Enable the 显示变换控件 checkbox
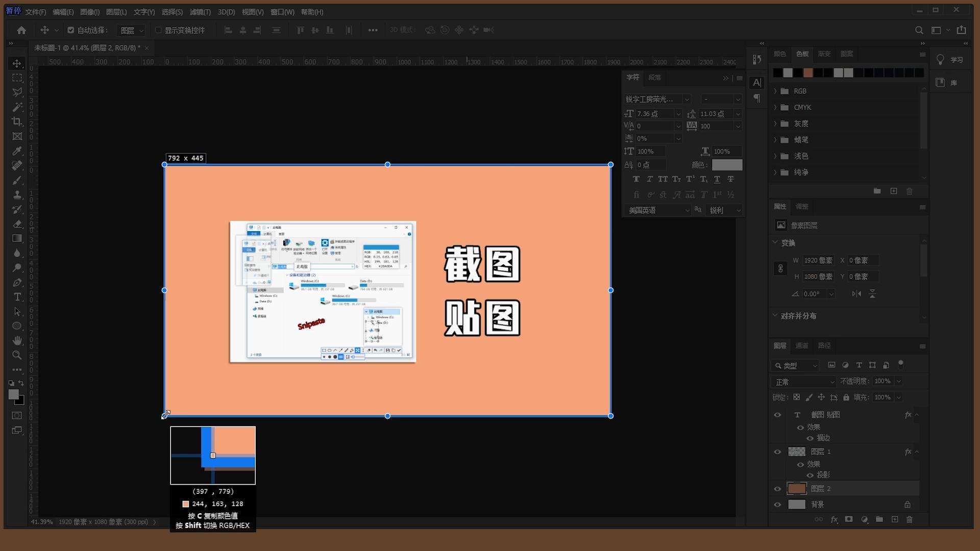Viewport: 980px width, 551px height. pos(158,30)
